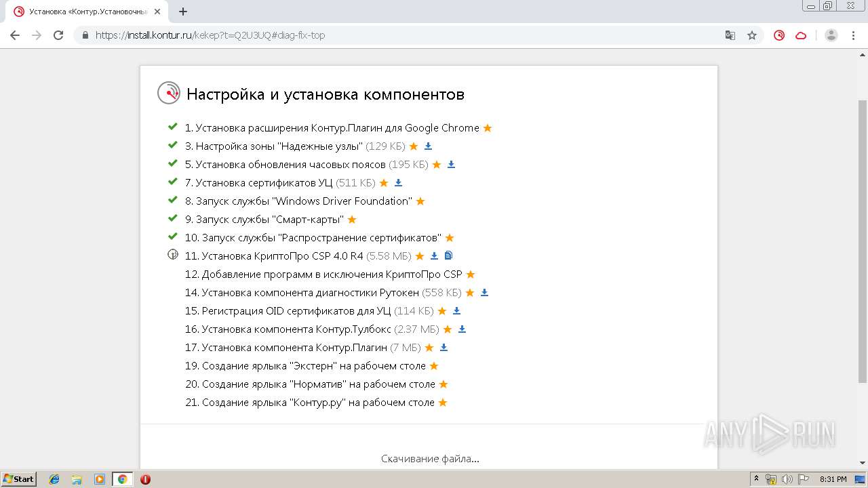This screenshot has height=488, width=868.
Task: Click the star icon for "Надежные узлы" item
Action: pos(414,146)
